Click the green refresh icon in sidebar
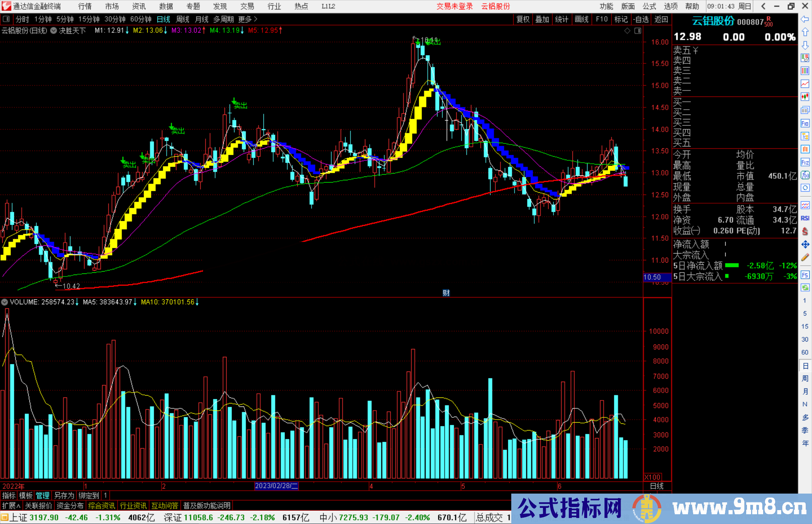 pos(805,288)
